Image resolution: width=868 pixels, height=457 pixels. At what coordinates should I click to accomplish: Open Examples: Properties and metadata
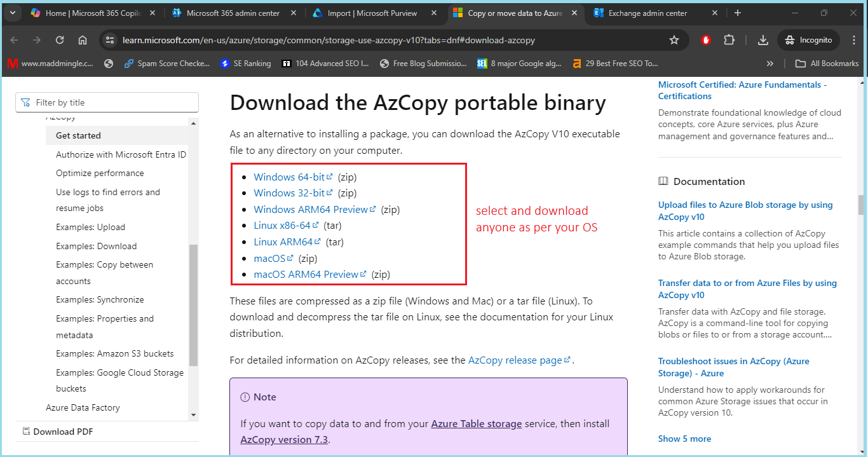(x=105, y=327)
